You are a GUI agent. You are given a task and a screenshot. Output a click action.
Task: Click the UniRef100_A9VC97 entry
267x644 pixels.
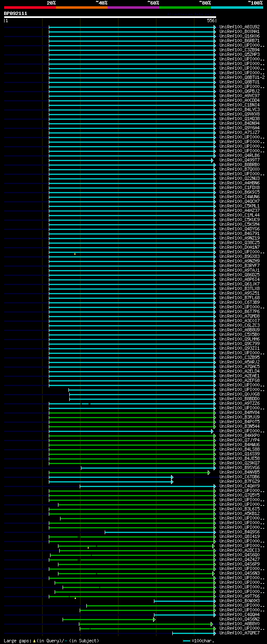point(239,96)
